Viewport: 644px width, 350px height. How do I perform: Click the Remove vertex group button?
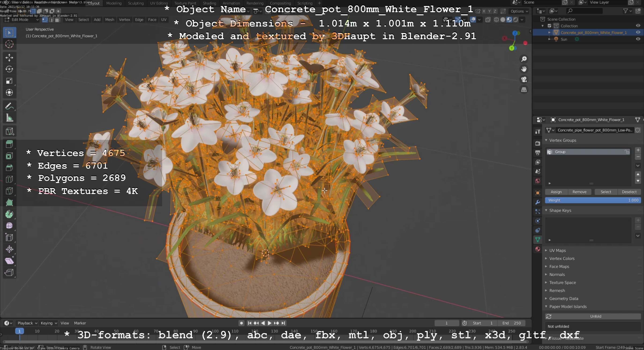(579, 192)
